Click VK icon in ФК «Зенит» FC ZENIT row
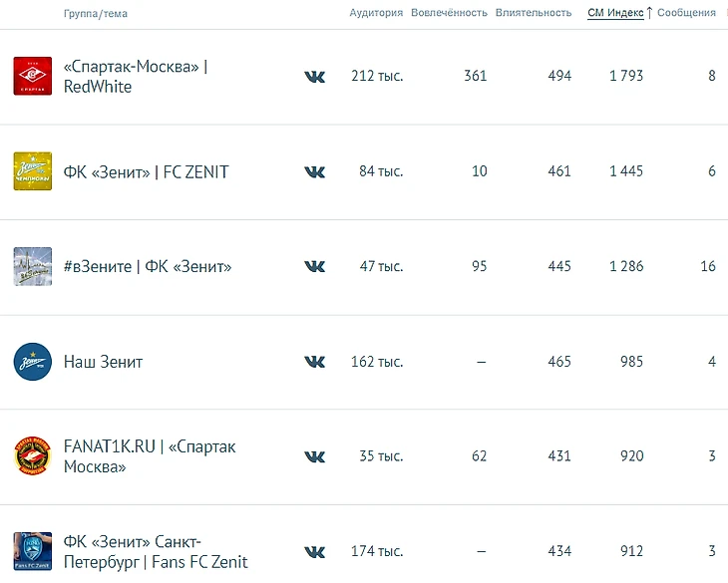The width and height of the screenshot is (728, 583). tap(314, 171)
